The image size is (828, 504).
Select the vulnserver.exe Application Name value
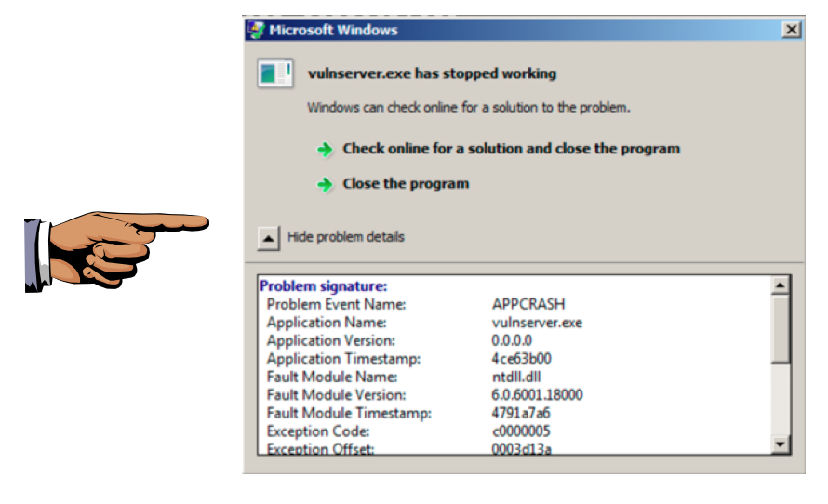[x=537, y=323]
